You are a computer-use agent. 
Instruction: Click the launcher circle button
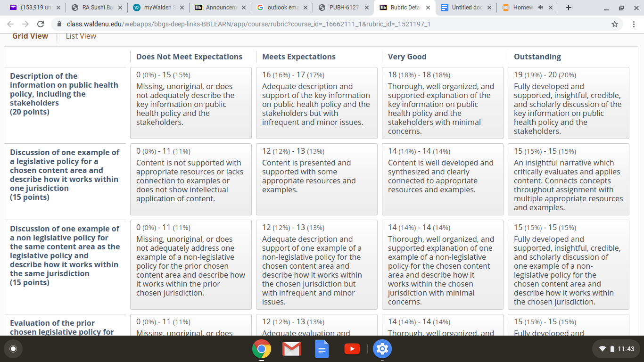[13, 349]
